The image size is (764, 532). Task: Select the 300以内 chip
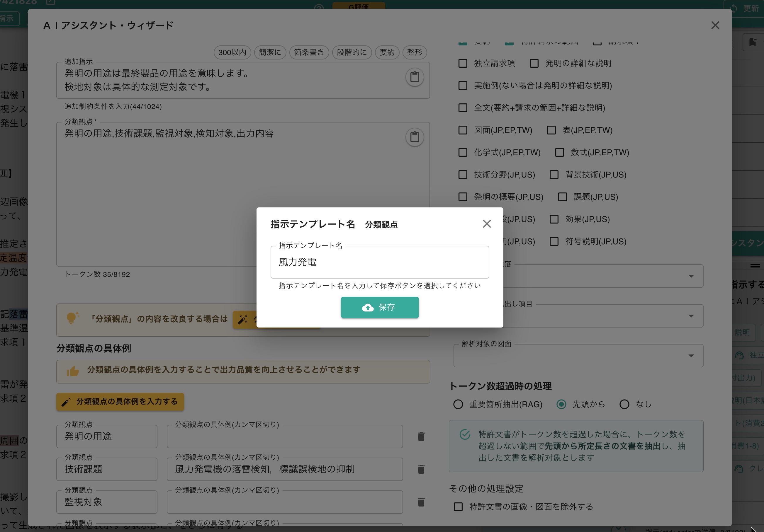(x=232, y=52)
